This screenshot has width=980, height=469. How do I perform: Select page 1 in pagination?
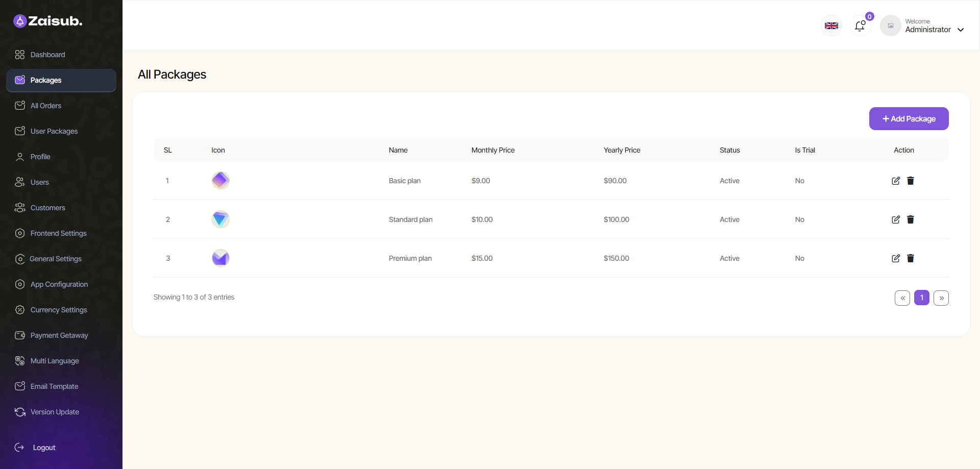click(922, 298)
